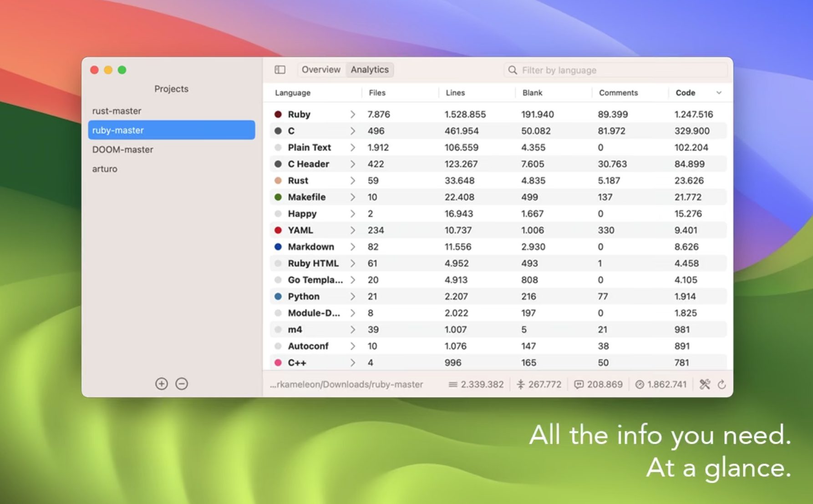Click the Files column header
Viewport: 813px width, 504px height.
coord(377,93)
